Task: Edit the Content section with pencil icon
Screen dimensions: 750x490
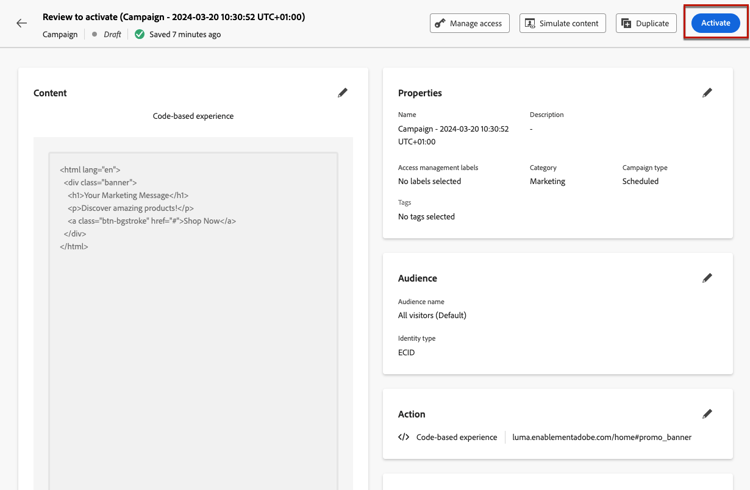Action: (342, 93)
